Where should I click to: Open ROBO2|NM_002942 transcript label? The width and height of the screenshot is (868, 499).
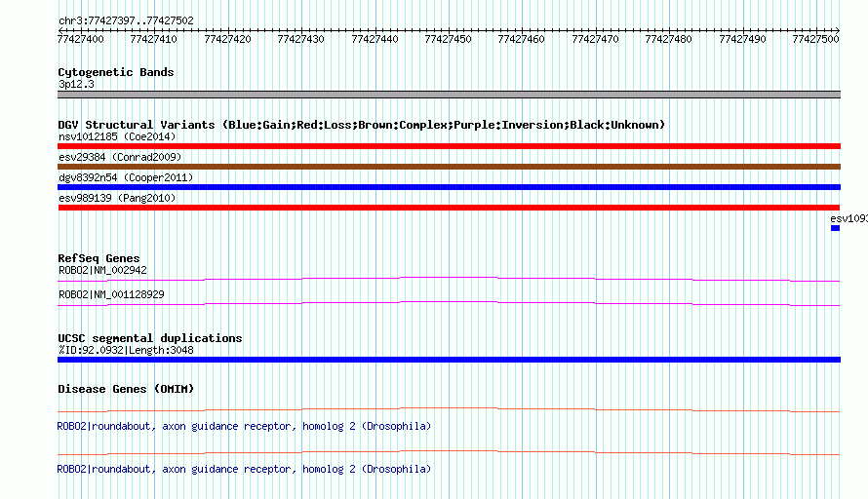(102, 271)
